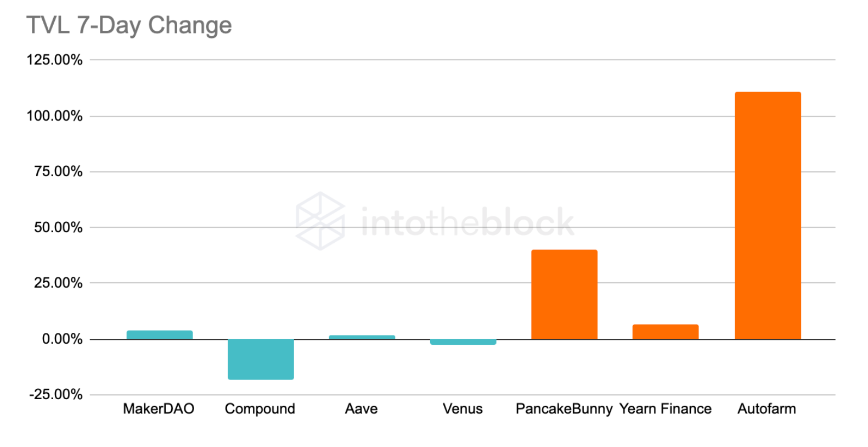Click the -25.00% y-axis label
Image resolution: width=868 pixels, height=447 pixels.
55,394
